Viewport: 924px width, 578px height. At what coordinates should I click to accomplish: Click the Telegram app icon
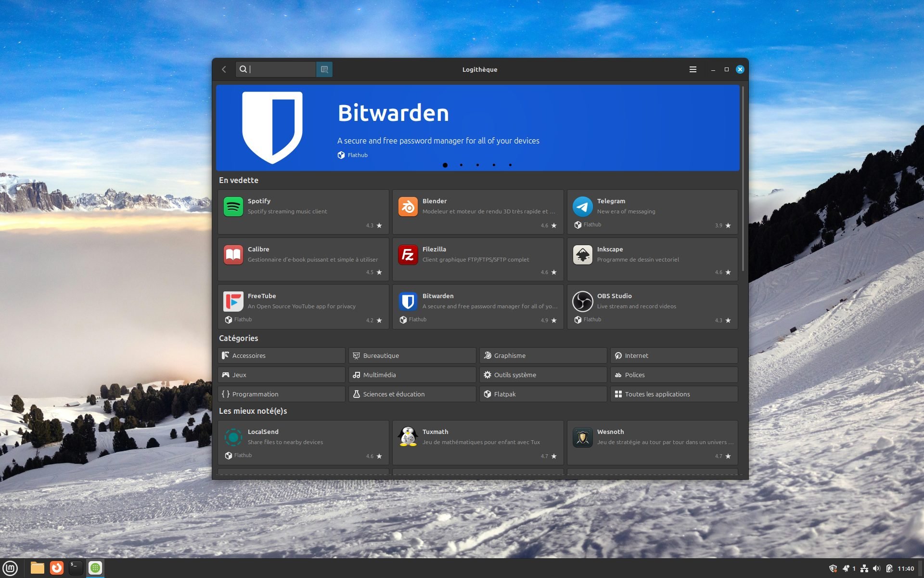click(583, 207)
